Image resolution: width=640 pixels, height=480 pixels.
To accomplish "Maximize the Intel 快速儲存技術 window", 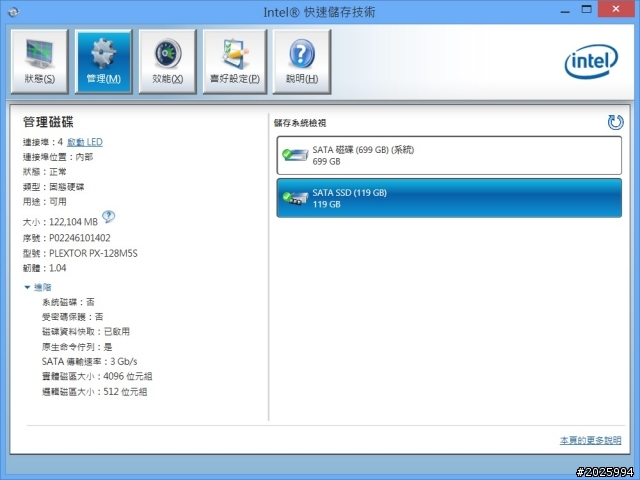I will pyautogui.click(x=587, y=10).
